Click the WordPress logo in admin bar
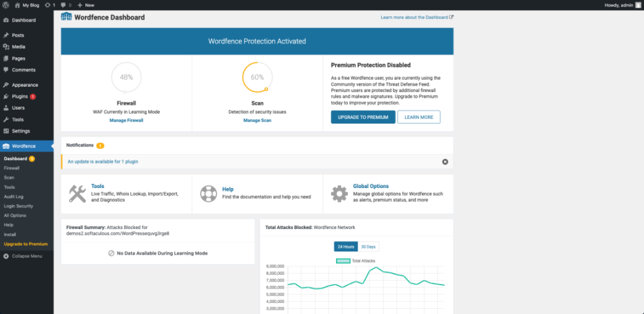The width and height of the screenshot is (644, 314). (6, 5)
